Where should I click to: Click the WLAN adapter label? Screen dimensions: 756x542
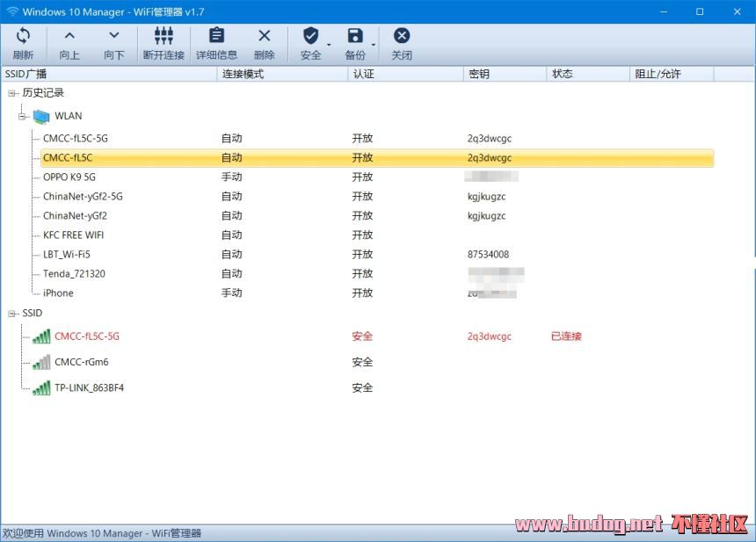pyautogui.click(x=69, y=116)
